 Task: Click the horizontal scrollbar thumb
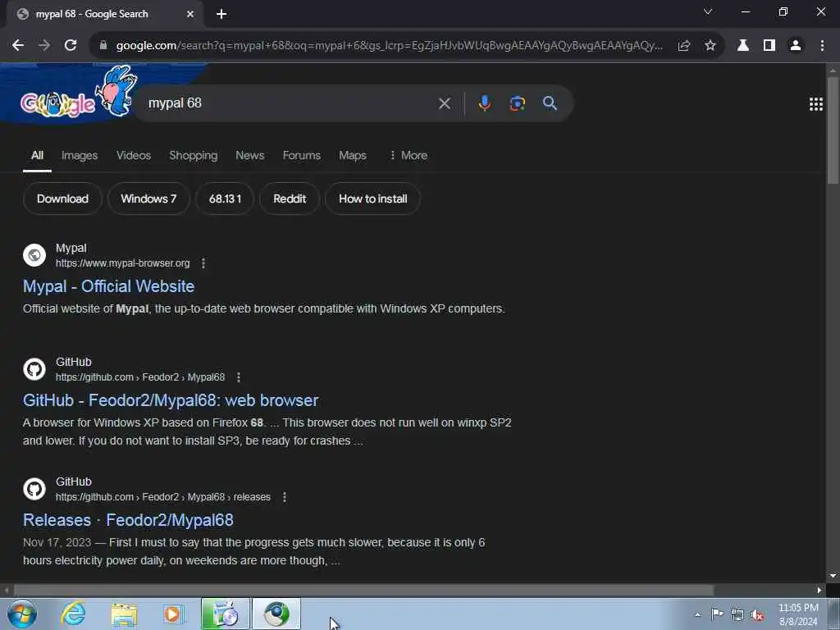point(363,591)
